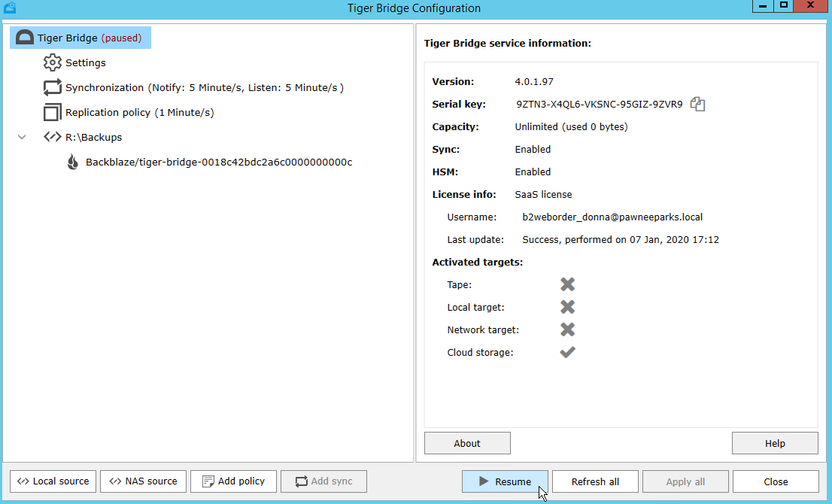Click the Capacity value Unlimited (used 0 bytes)
This screenshot has width=832, height=504.
[x=571, y=127]
